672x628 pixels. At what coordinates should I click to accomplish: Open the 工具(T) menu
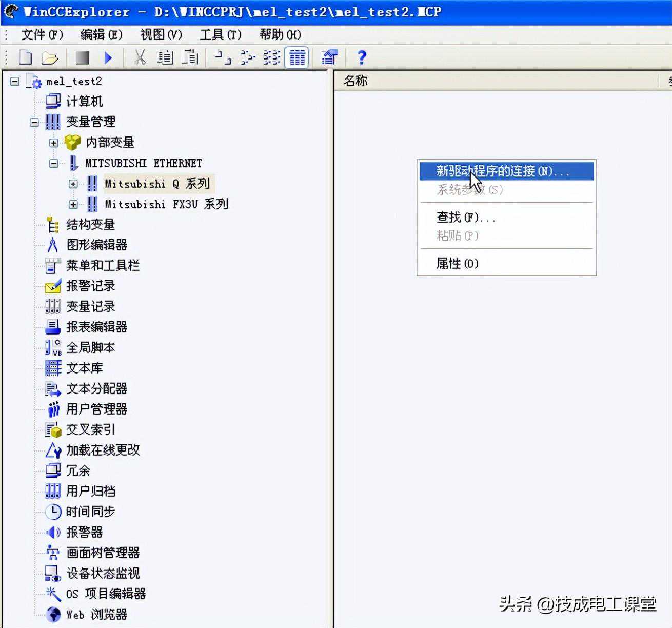point(221,34)
